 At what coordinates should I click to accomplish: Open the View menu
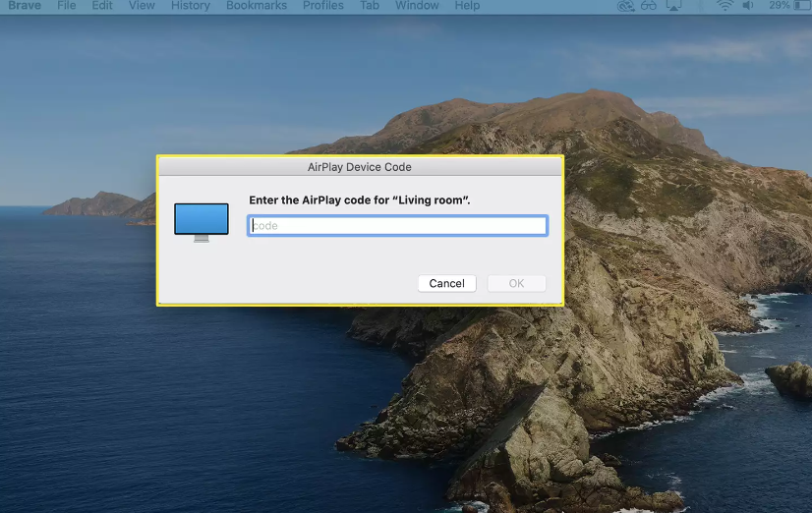(142, 6)
